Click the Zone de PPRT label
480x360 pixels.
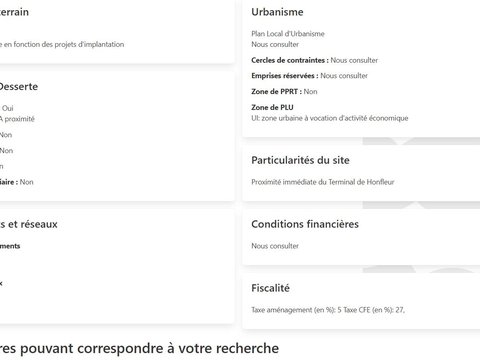[276, 92]
